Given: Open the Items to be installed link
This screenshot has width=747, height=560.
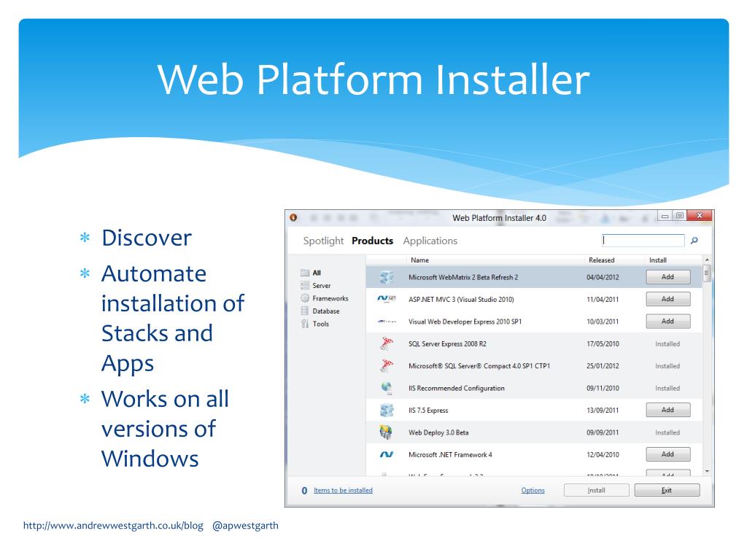Looking at the screenshot, I should pos(343,491).
